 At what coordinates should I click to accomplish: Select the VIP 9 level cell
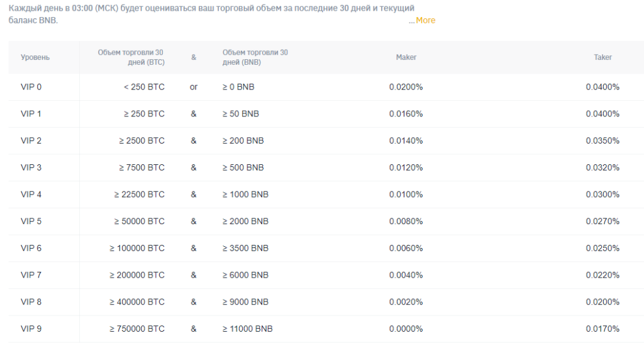pyautogui.click(x=31, y=329)
